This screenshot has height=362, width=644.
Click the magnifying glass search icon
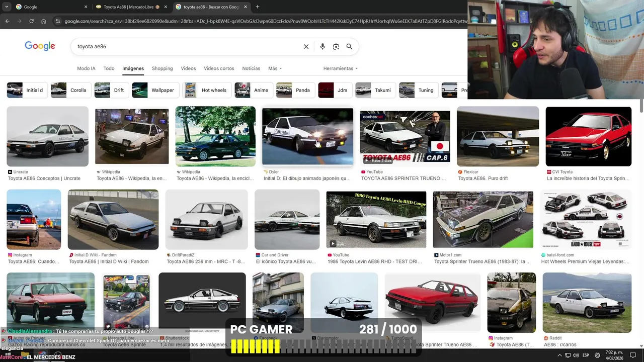pos(349,46)
